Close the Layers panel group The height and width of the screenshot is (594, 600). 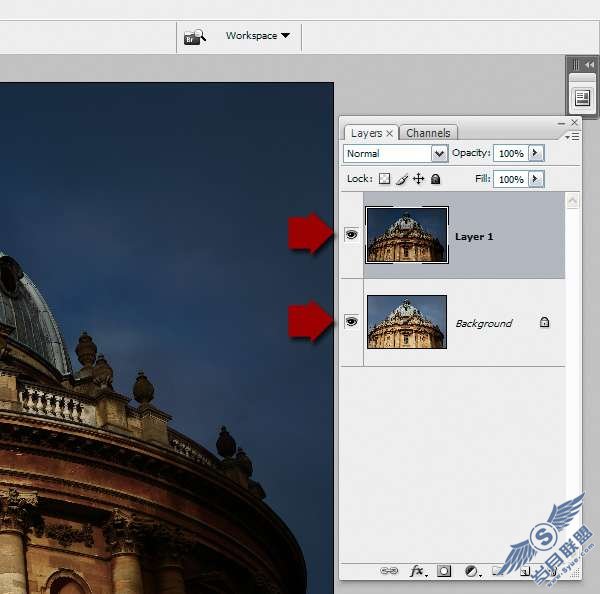point(574,122)
